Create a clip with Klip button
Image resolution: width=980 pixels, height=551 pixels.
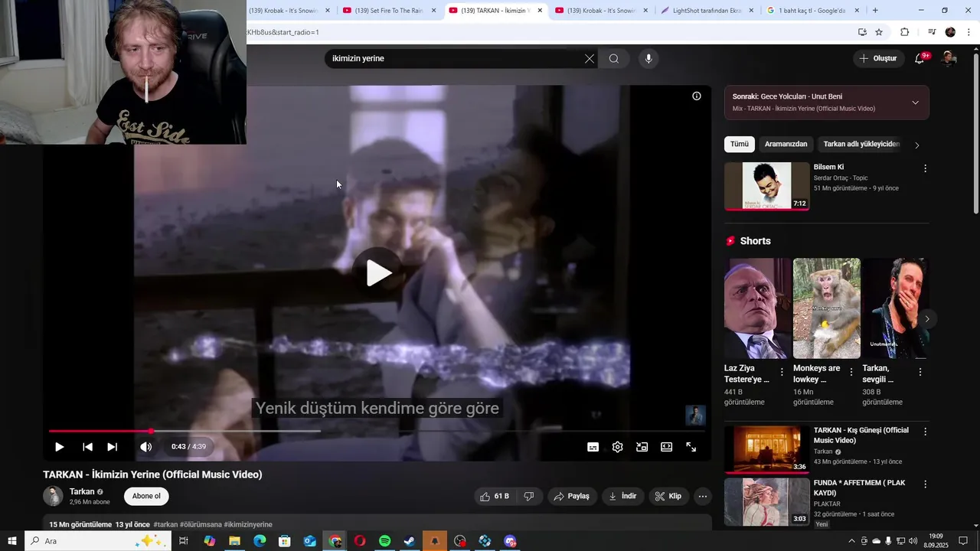coord(668,497)
